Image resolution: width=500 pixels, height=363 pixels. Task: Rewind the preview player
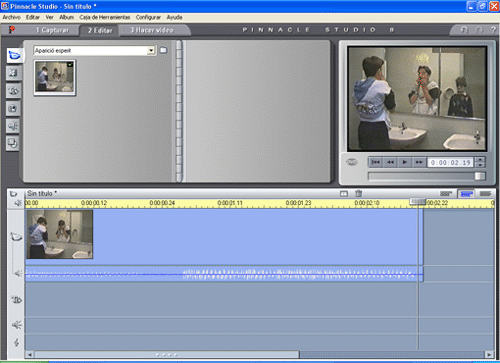390,162
